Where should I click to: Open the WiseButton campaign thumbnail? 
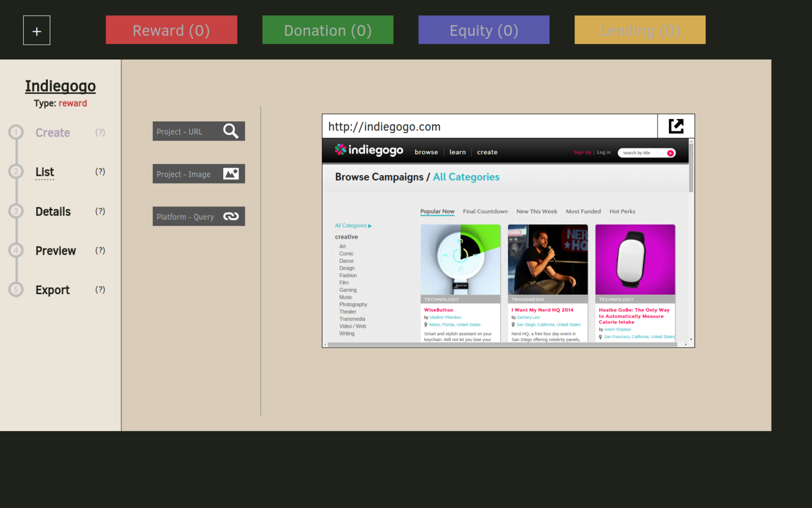pyautogui.click(x=461, y=260)
